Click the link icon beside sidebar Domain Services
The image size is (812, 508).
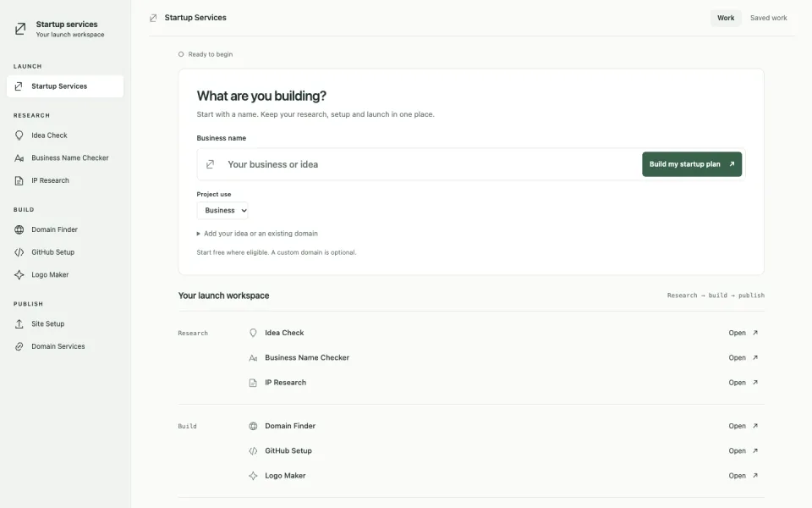[x=19, y=346]
